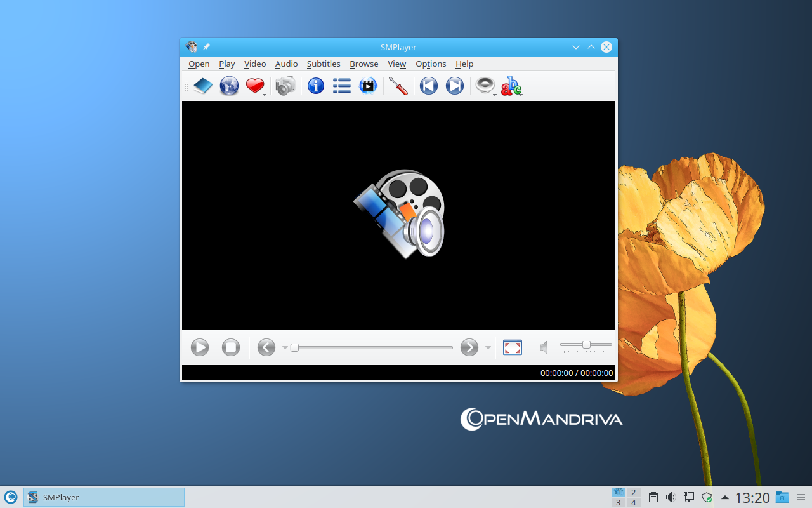Take a screenshot with the camera icon
The height and width of the screenshot is (508, 812).
point(285,86)
